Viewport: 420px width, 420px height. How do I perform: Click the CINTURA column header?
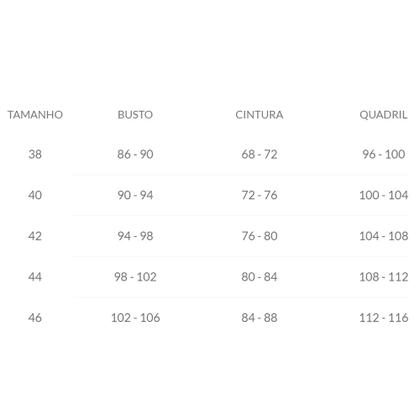(x=259, y=115)
